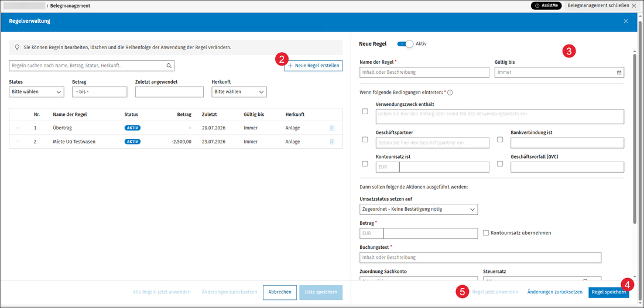
Task: Click Regel speichern button
Action: coord(609,292)
